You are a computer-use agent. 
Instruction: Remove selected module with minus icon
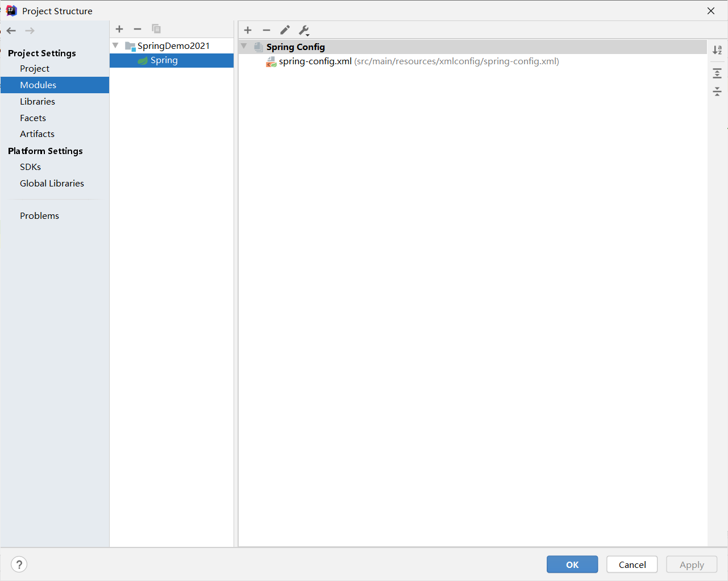click(138, 29)
